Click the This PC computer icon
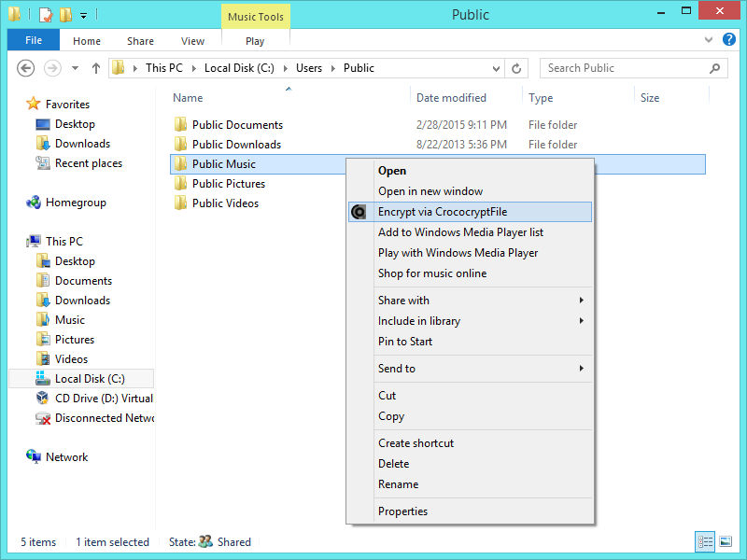This screenshot has width=747, height=560. 34,242
